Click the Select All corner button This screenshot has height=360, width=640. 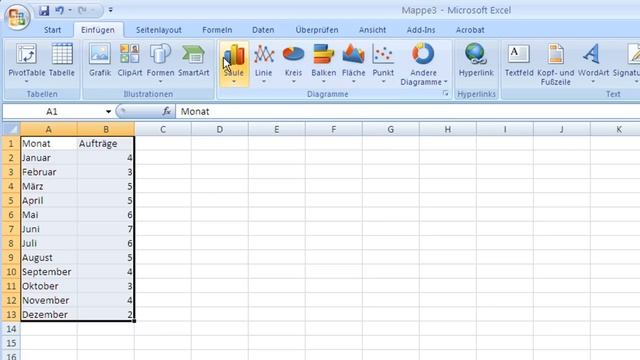[x=11, y=129]
